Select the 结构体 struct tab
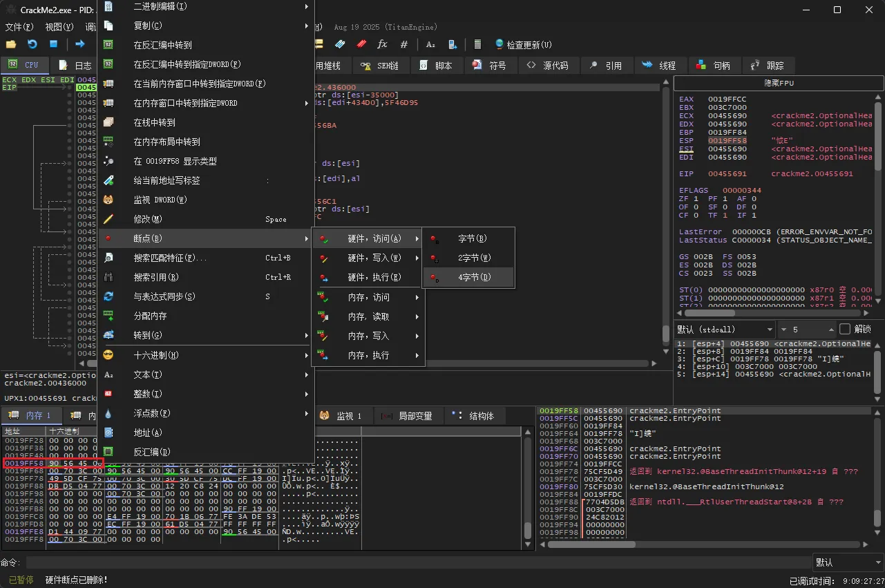Screen dimensions: 885x588 pos(474,415)
